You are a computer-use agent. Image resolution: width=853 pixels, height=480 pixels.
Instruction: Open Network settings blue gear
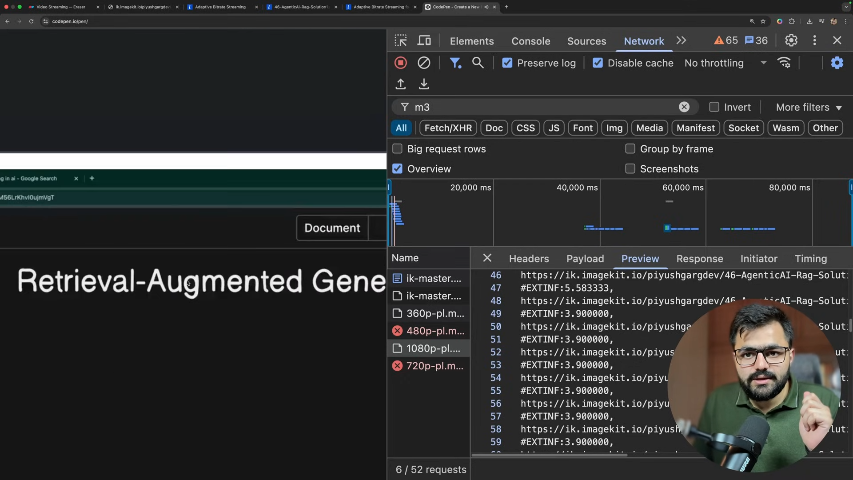tap(837, 63)
